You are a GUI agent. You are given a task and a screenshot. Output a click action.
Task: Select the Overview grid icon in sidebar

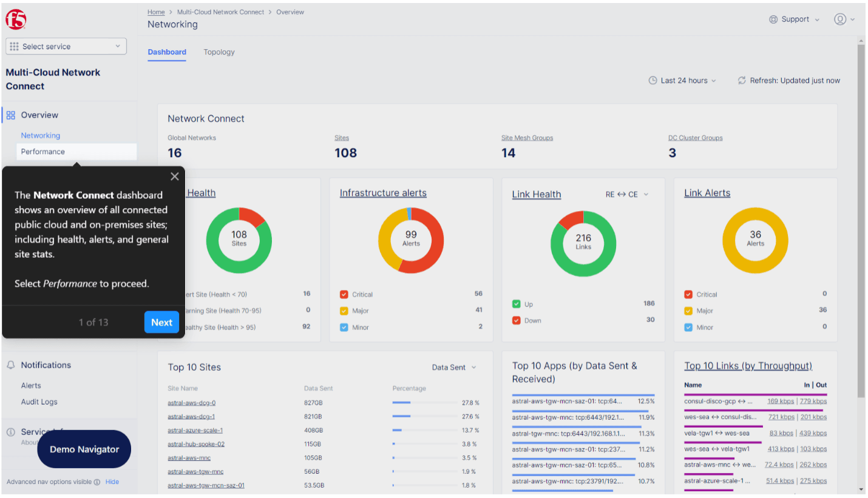click(x=10, y=115)
